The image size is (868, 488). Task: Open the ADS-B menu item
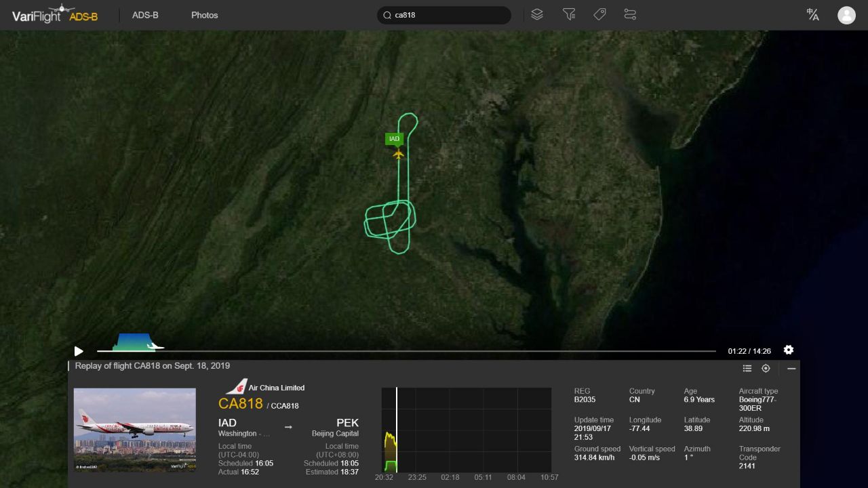145,15
